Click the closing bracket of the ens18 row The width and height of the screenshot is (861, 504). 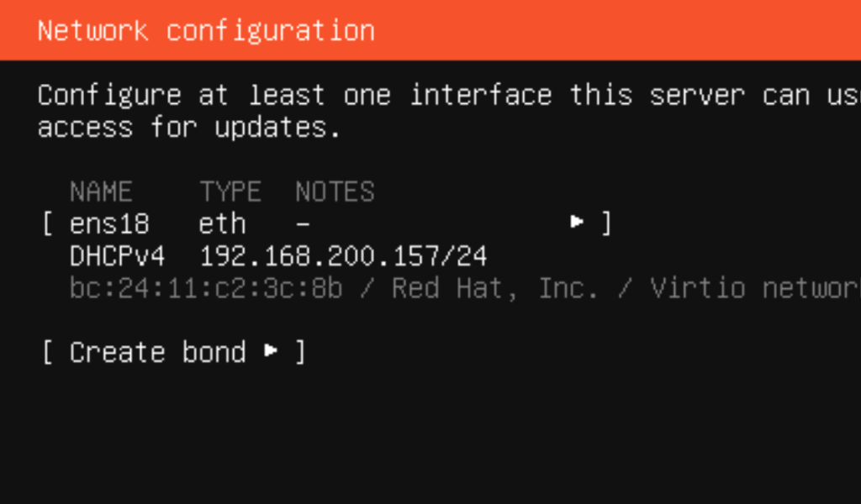[606, 223]
